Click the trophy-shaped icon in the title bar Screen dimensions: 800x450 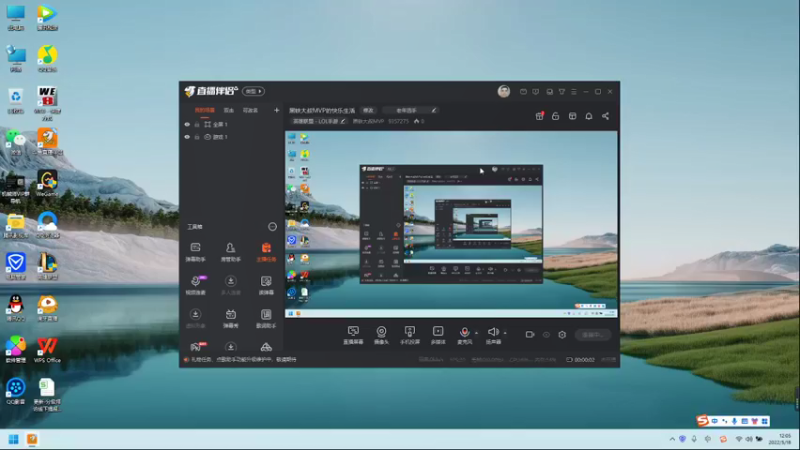tap(562, 92)
